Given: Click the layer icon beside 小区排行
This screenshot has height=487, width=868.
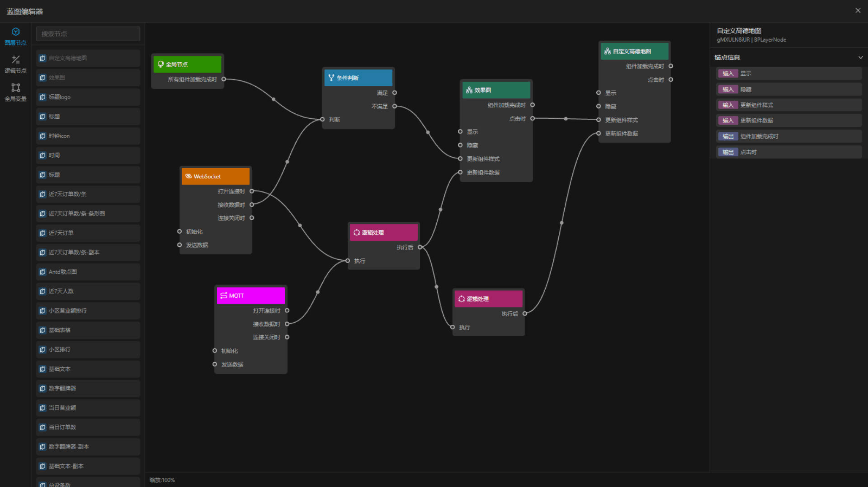Looking at the screenshot, I should 42,350.
